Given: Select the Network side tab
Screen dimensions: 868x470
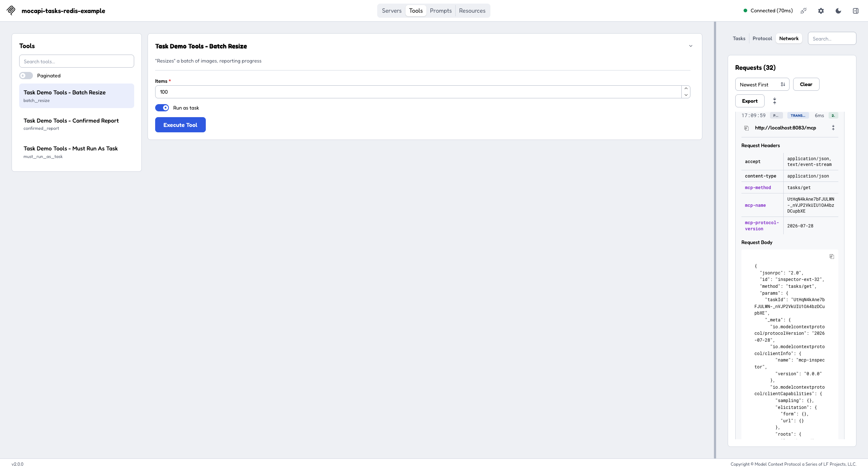Looking at the screenshot, I should click(x=789, y=38).
